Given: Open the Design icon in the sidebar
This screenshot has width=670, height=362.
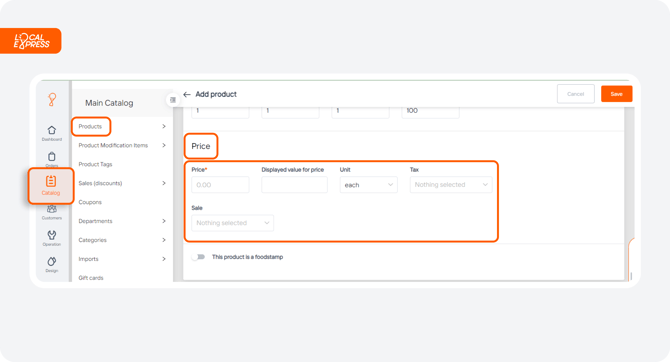Looking at the screenshot, I should 52,261.
